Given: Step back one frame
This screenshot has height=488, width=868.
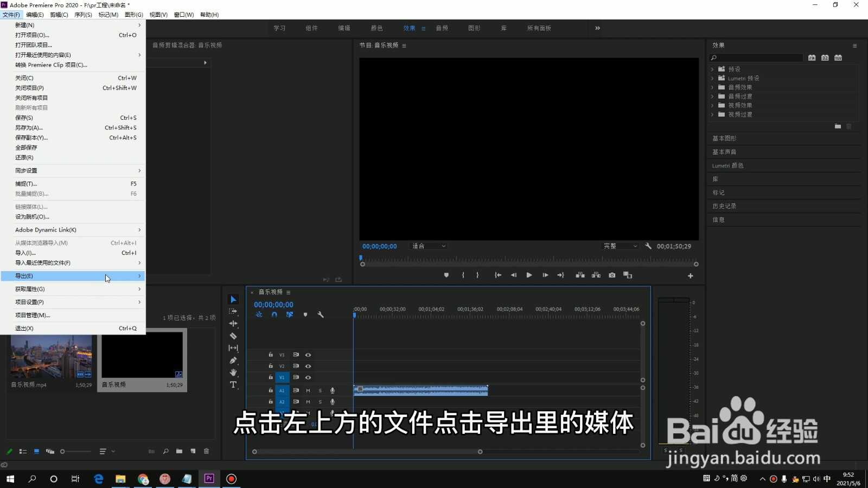Looking at the screenshot, I should tap(513, 275).
